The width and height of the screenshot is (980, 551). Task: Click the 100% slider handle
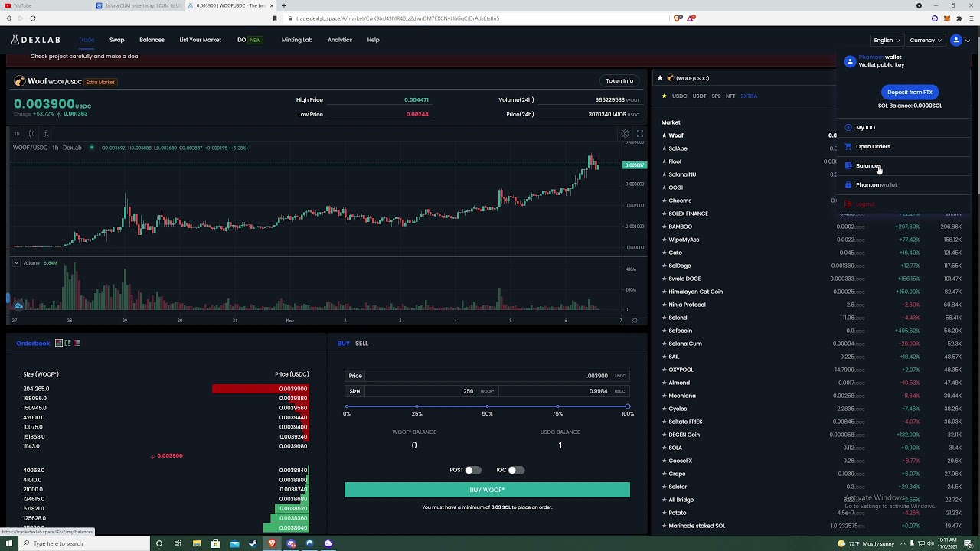(x=628, y=406)
